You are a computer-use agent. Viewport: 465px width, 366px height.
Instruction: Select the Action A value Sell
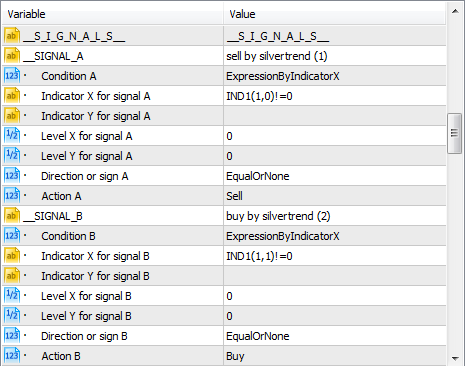pos(335,196)
